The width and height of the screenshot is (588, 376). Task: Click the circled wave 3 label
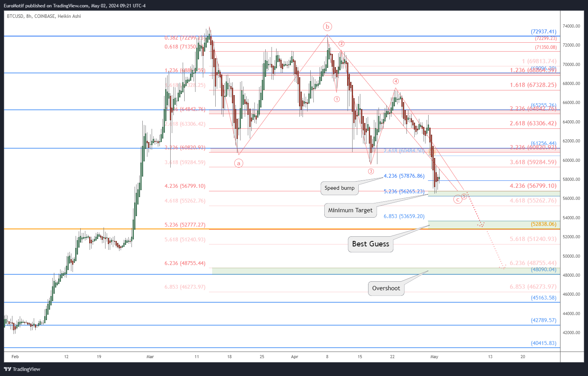(x=371, y=171)
